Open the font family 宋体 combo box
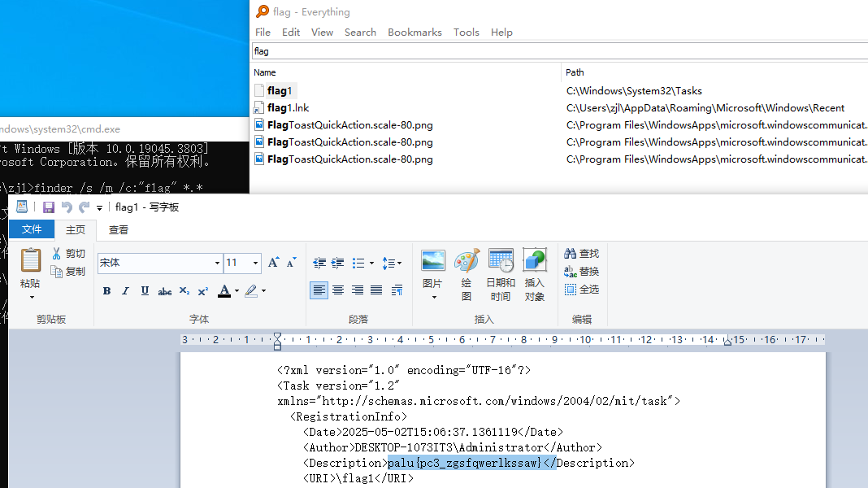The width and height of the screenshot is (868, 488). click(160, 263)
